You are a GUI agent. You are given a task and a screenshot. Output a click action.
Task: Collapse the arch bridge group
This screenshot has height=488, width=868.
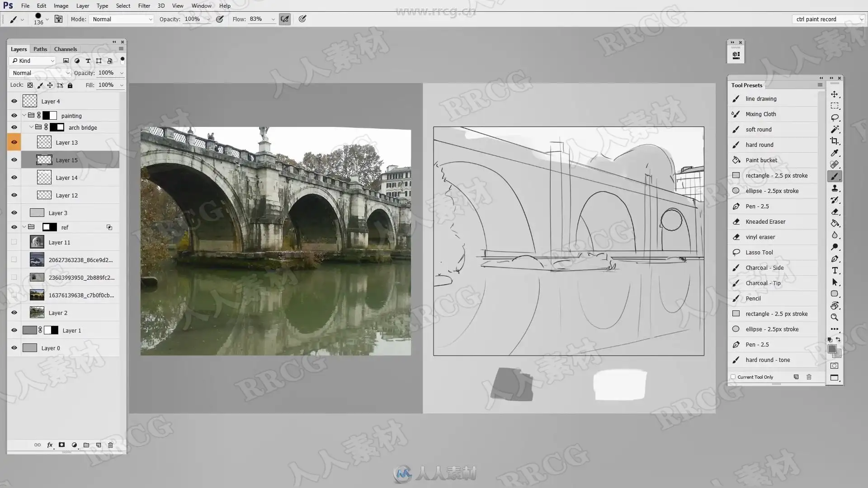click(31, 127)
